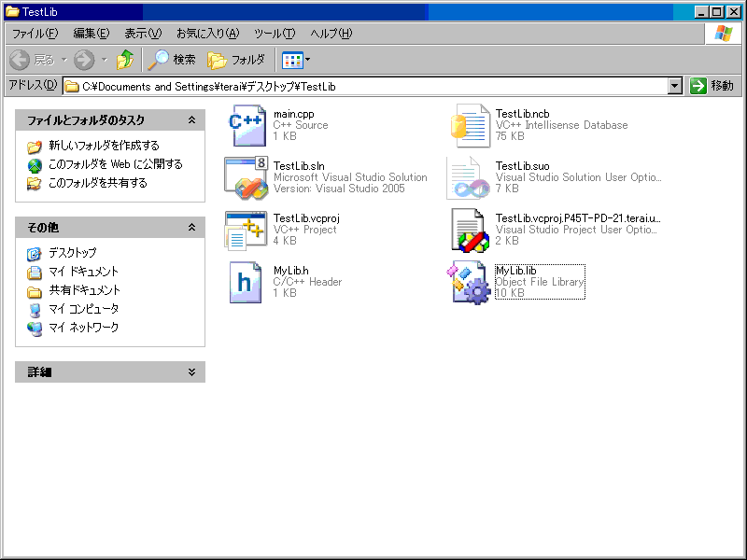Click the 新しいフォルダを作成する link
This screenshot has width=747, height=560.
(x=104, y=146)
